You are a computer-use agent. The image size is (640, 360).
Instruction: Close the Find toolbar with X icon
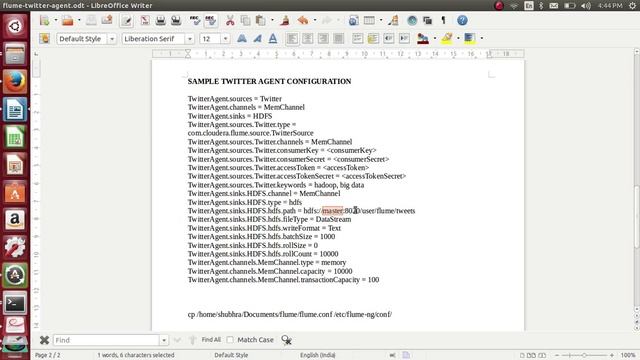(44, 340)
